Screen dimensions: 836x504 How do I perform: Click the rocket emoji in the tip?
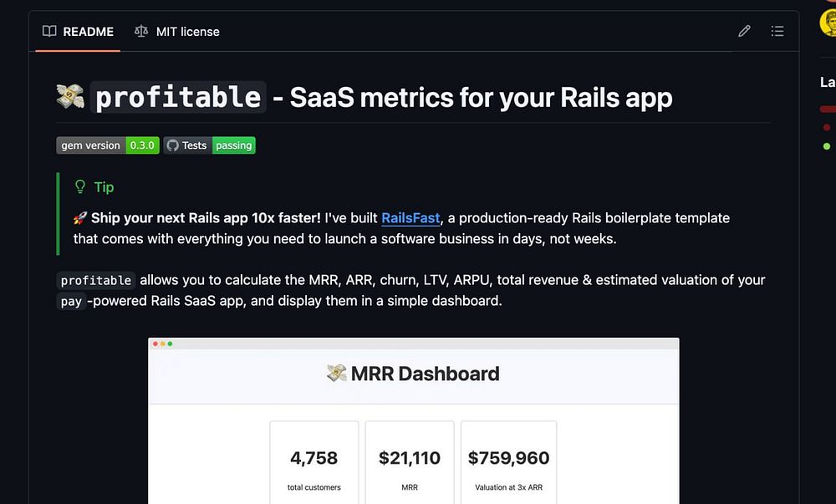(x=80, y=218)
